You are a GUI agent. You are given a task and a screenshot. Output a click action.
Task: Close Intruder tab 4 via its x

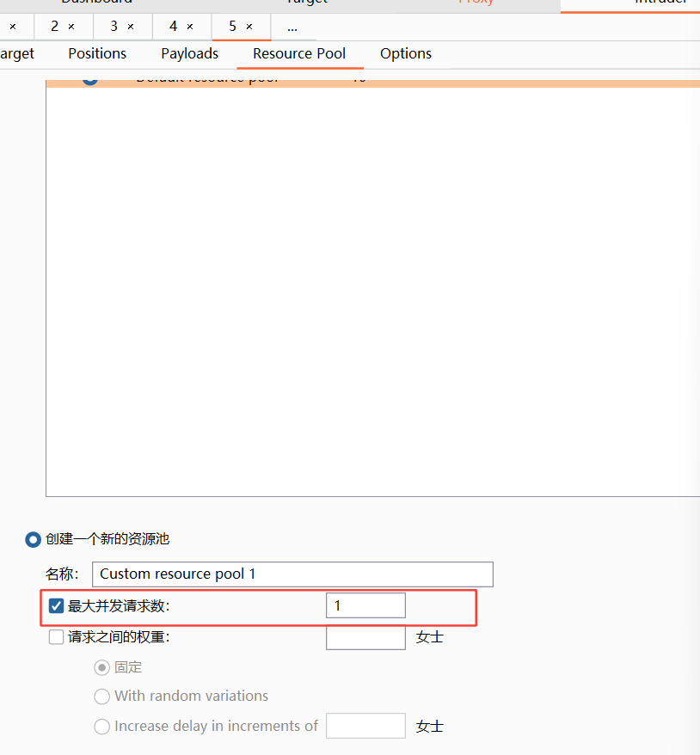pos(190,27)
